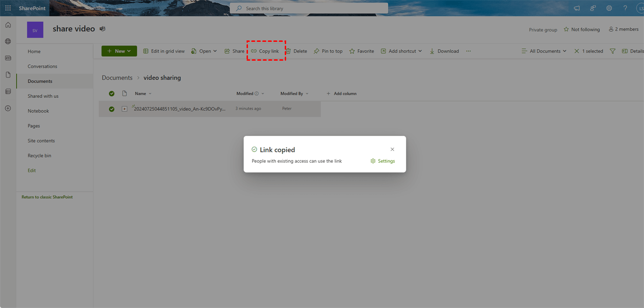Expand the Open dropdown
Image resolution: width=644 pixels, height=308 pixels.
215,51
